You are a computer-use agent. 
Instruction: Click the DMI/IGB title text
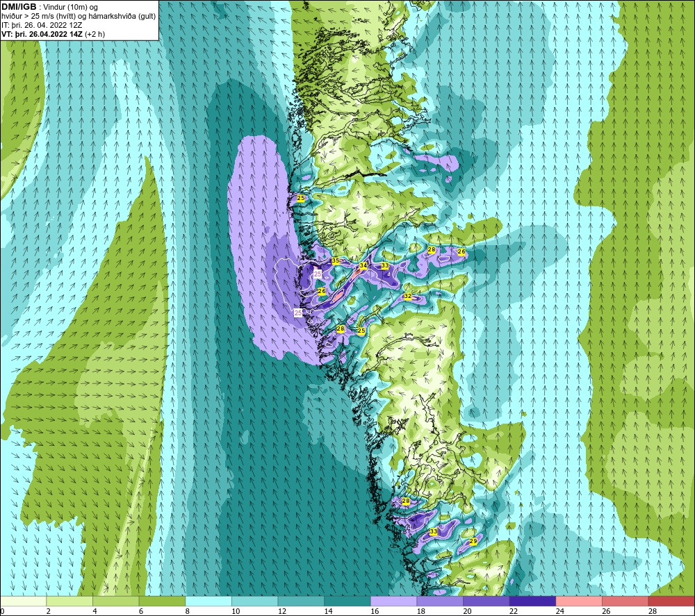coord(19,7)
